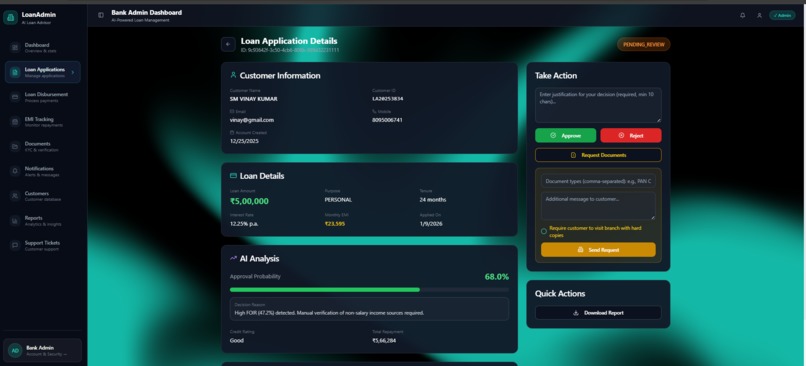The width and height of the screenshot is (806, 366).
Task: Click the Account Created calendar icon
Action: coord(232,133)
